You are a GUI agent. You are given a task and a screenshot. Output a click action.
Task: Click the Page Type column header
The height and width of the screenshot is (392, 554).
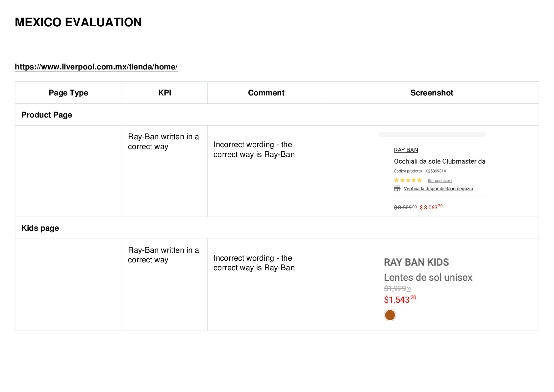(x=68, y=93)
